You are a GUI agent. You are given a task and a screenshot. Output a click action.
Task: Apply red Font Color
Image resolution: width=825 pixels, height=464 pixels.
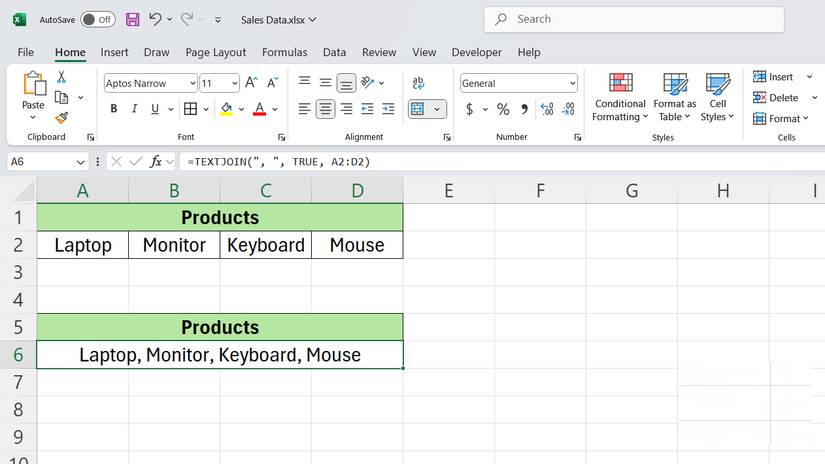pyautogui.click(x=259, y=109)
